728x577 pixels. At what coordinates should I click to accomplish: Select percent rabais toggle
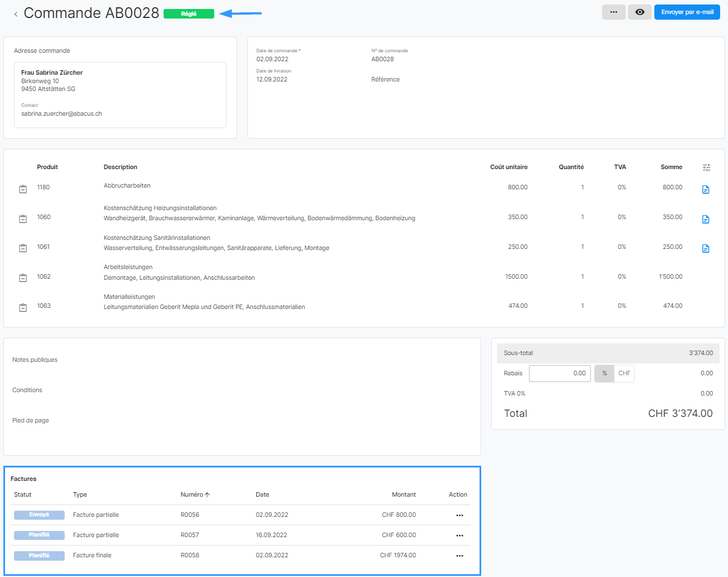[x=604, y=374]
